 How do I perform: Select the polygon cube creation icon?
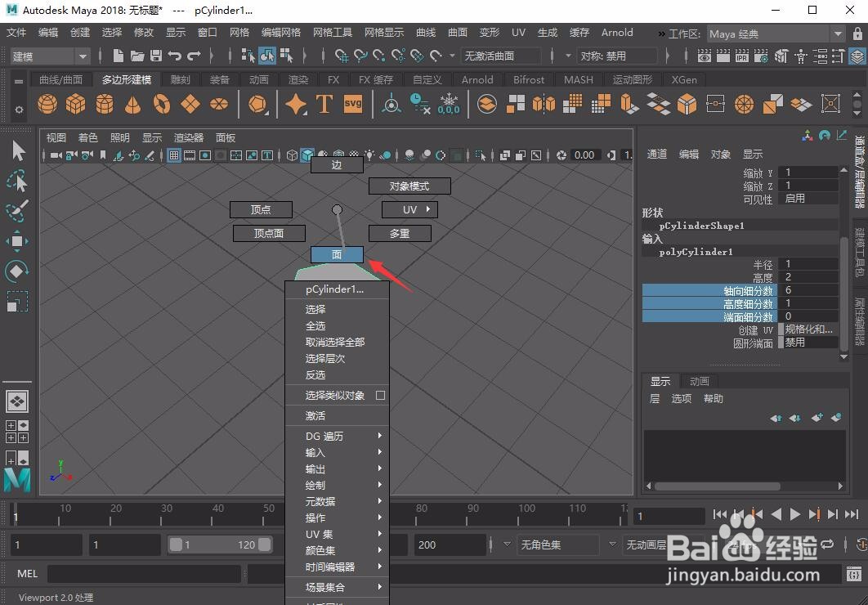pos(75,105)
